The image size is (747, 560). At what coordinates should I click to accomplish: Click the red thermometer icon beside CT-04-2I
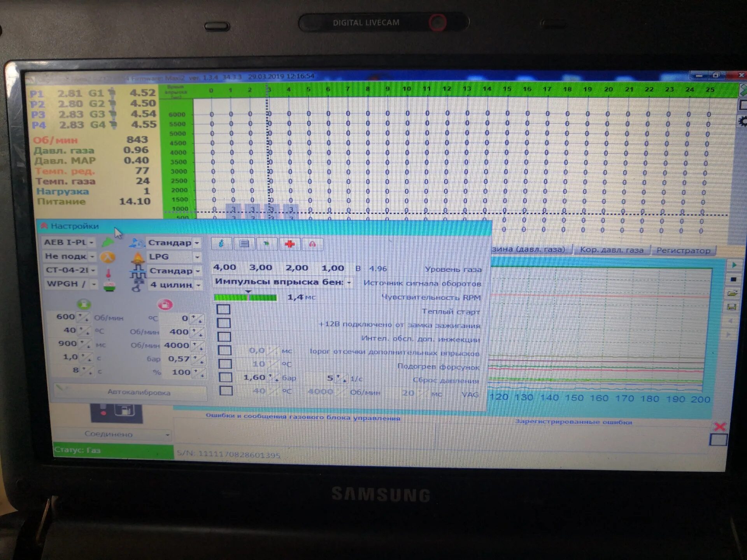pos(109,273)
